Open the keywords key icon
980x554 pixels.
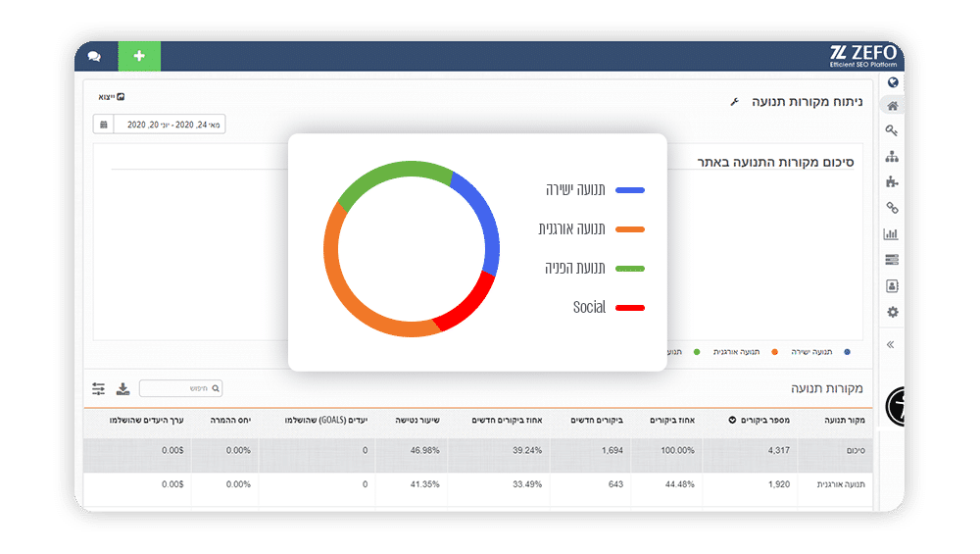[892, 130]
